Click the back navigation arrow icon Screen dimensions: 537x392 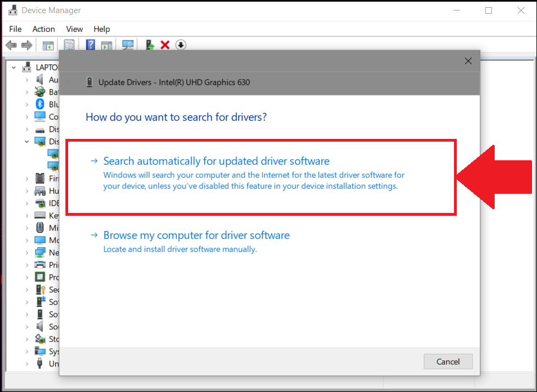pos(11,44)
